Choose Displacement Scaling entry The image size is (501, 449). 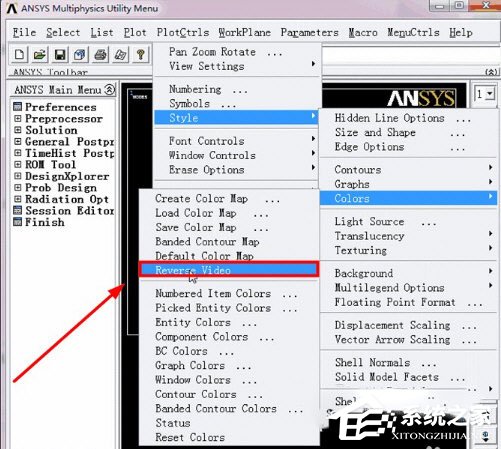(x=408, y=325)
